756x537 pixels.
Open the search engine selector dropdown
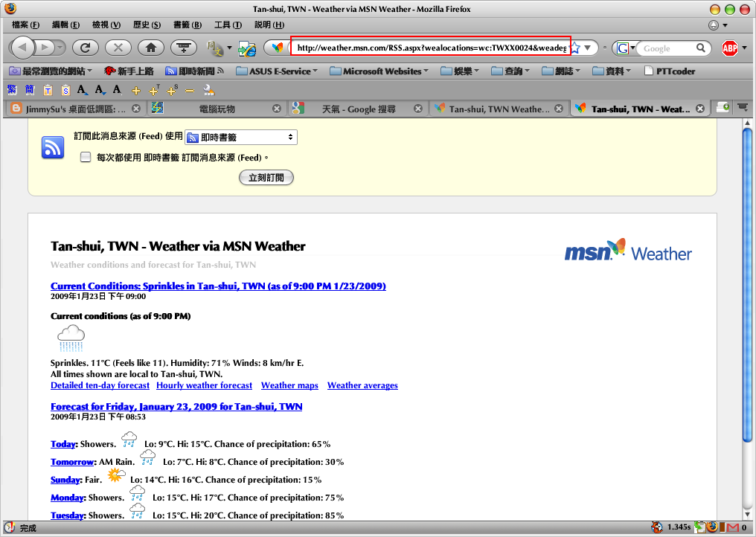coord(632,48)
